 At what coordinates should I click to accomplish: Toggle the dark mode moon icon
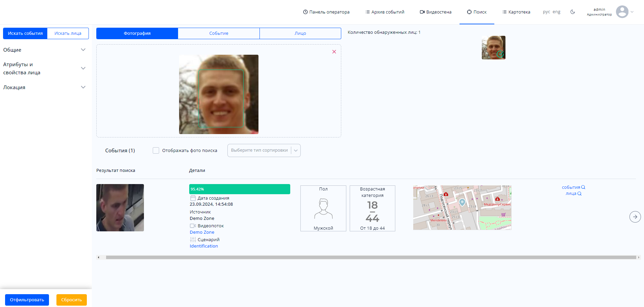click(x=573, y=12)
